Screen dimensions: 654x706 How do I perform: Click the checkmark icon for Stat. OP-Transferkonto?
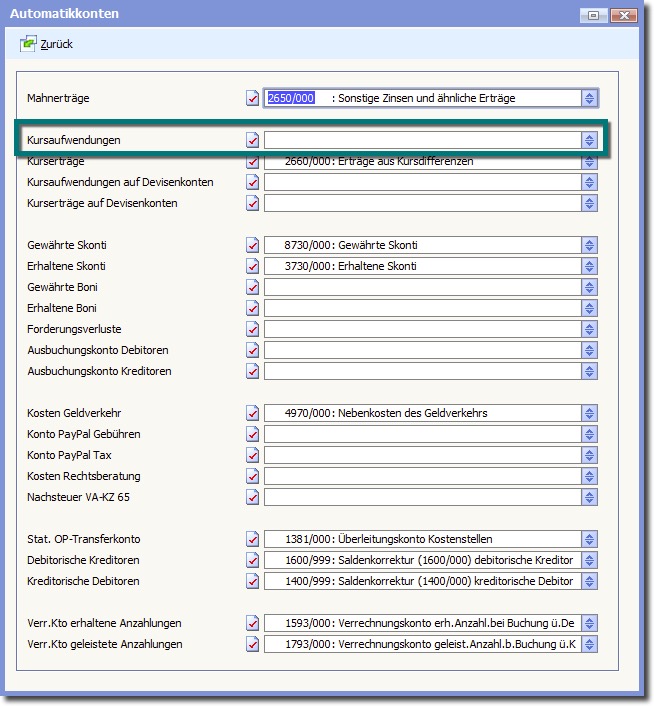point(252,539)
